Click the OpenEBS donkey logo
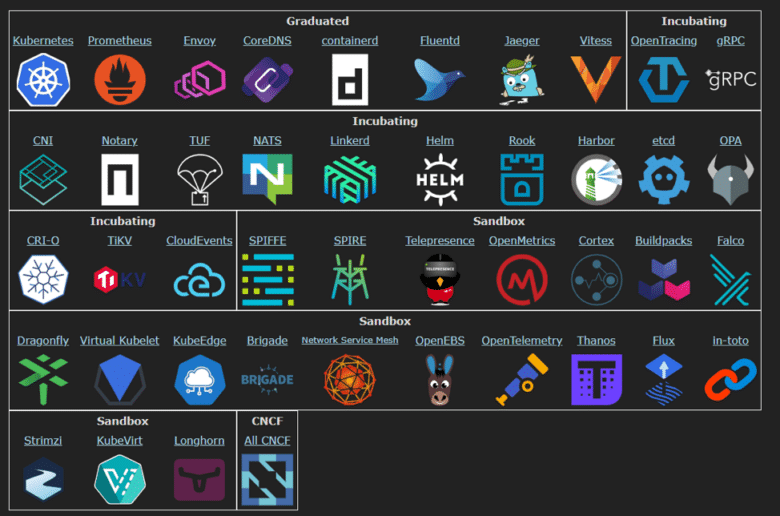The width and height of the screenshot is (780, 516). tap(440, 380)
